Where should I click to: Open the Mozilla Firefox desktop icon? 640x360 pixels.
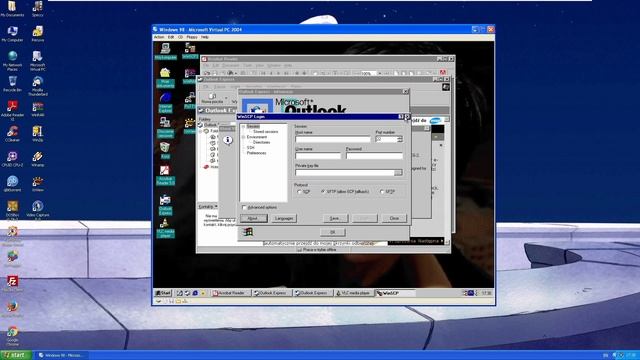pyautogui.click(x=12, y=309)
